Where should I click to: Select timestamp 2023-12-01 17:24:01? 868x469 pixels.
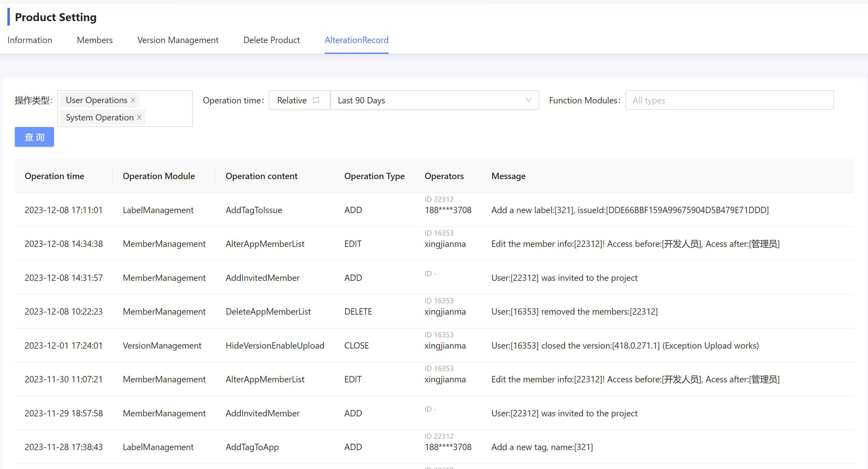tap(63, 346)
